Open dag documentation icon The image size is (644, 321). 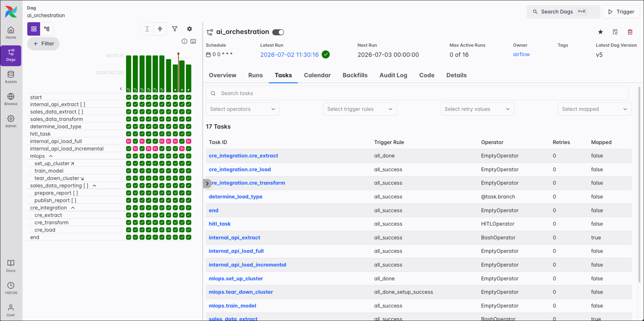[x=615, y=32]
